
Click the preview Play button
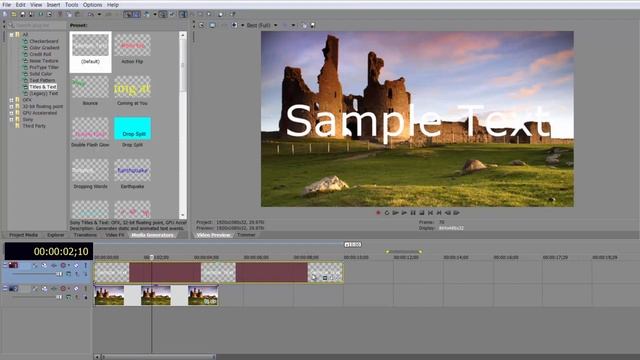tap(404, 213)
